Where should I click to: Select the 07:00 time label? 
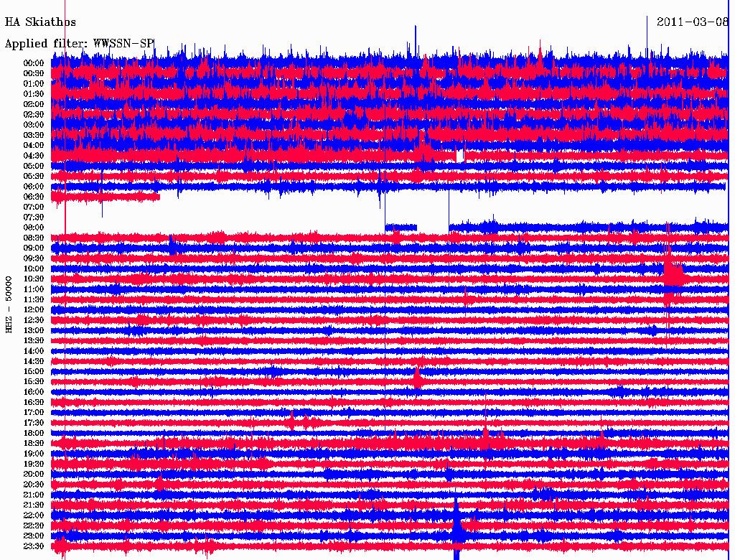click(x=34, y=207)
